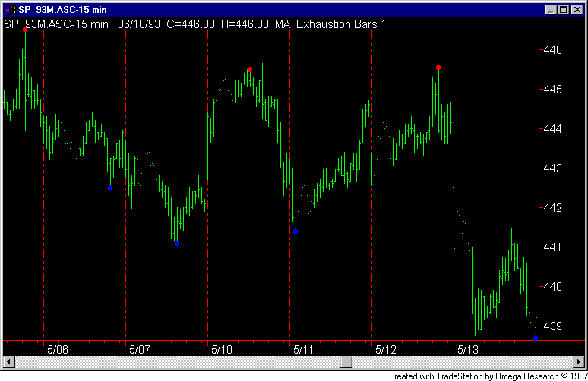Click the 5/07 date label
This screenshot has height=381, width=588.
pyautogui.click(x=140, y=350)
